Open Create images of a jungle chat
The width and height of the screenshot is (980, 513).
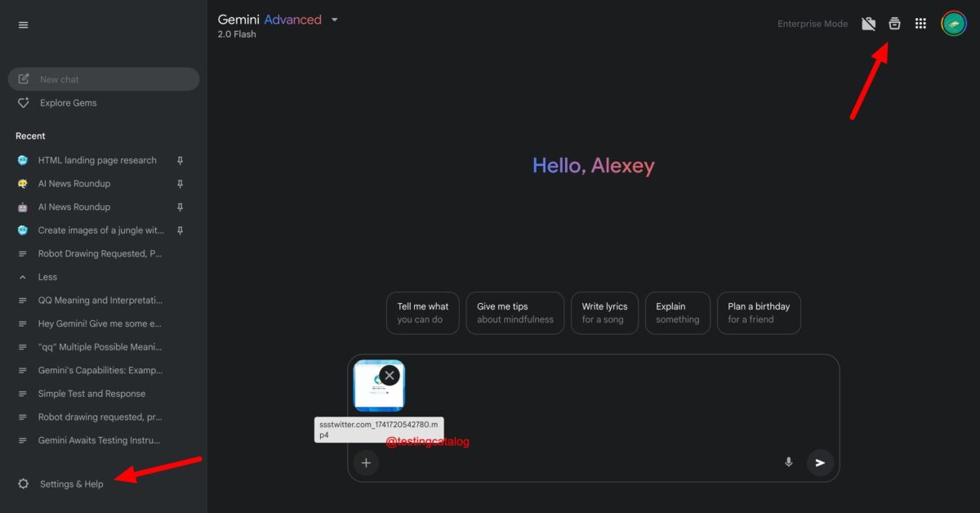click(101, 230)
